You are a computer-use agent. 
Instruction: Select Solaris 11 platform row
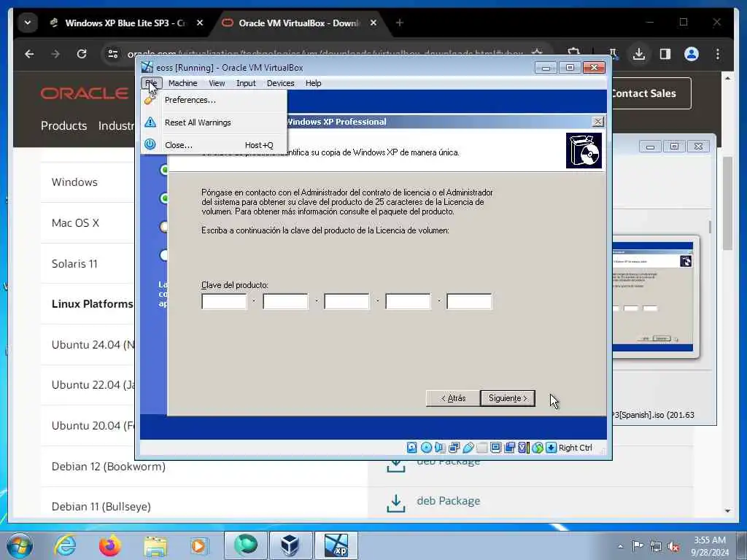point(74,264)
